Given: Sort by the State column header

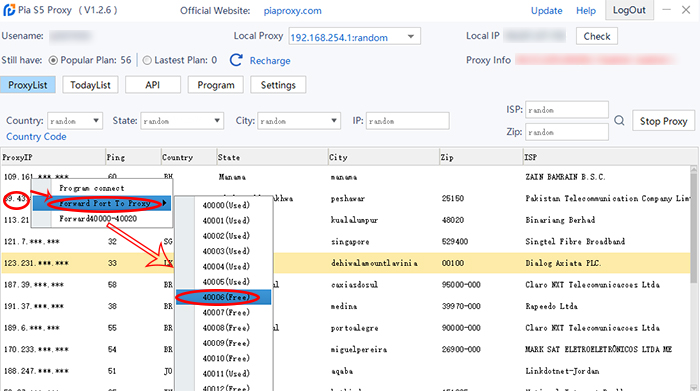Looking at the screenshot, I should [272, 157].
